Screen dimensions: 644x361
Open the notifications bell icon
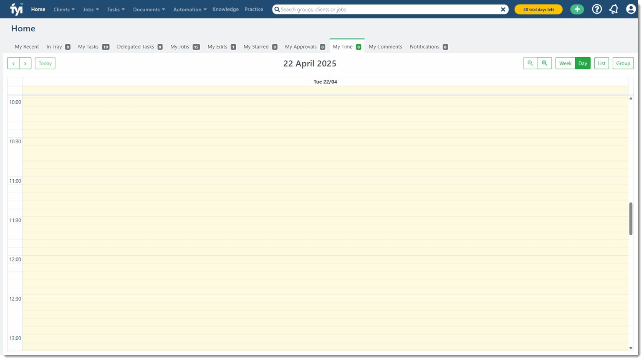(614, 9)
